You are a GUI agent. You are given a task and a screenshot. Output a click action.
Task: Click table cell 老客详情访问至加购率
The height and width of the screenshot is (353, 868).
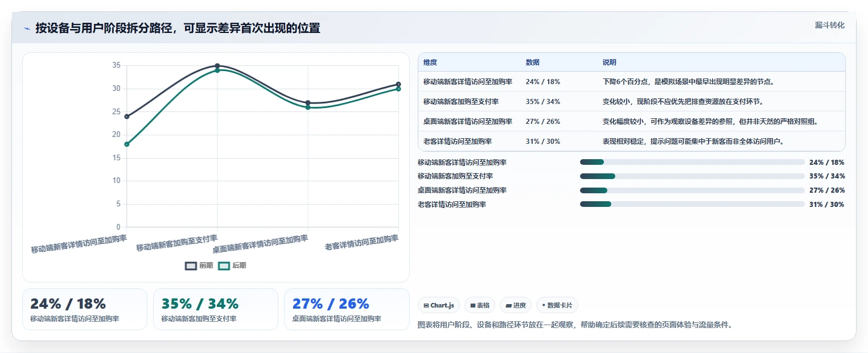(458, 142)
